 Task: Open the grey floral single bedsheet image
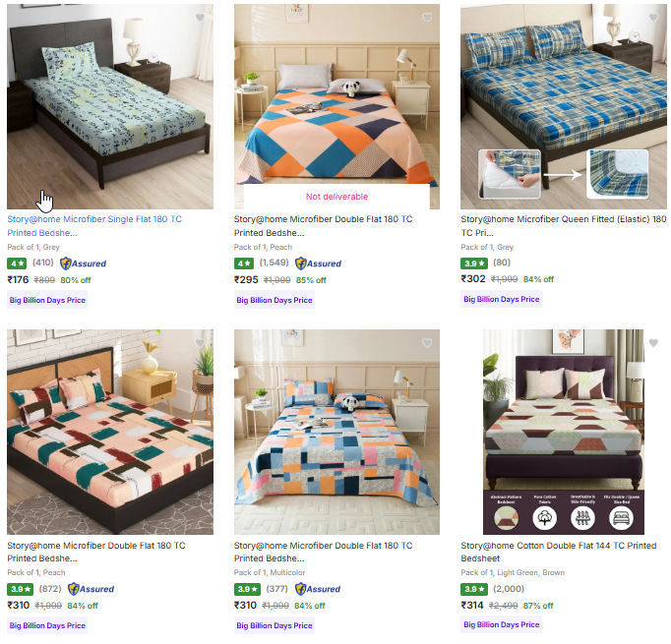click(110, 106)
